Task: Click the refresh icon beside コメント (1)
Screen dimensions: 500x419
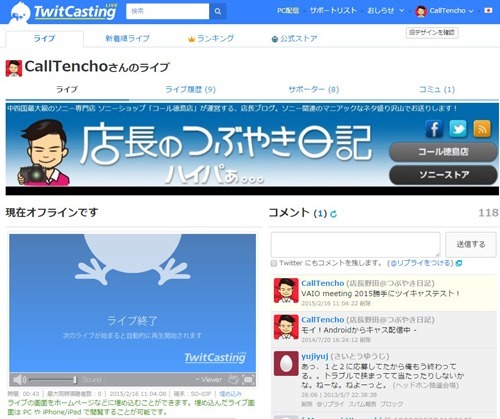Action: point(333,214)
